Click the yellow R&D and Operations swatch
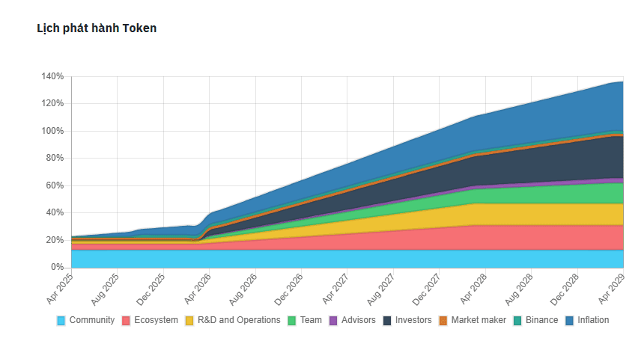This screenshot has height=341, width=644. click(x=189, y=321)
